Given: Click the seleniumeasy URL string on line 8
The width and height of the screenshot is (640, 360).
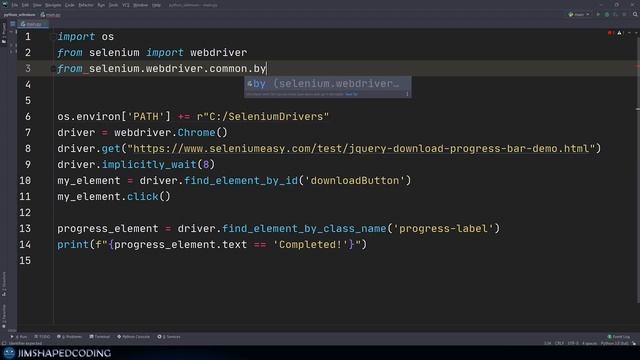Looking at the screenshot, I should (362, 149).
